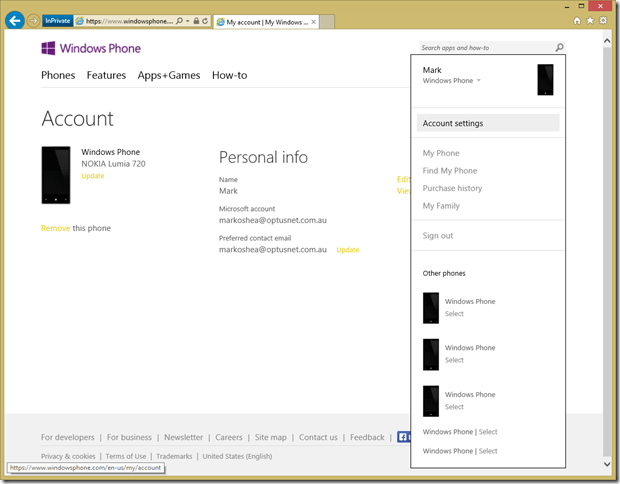Refresh the page with the reload icon

[205, 21]
